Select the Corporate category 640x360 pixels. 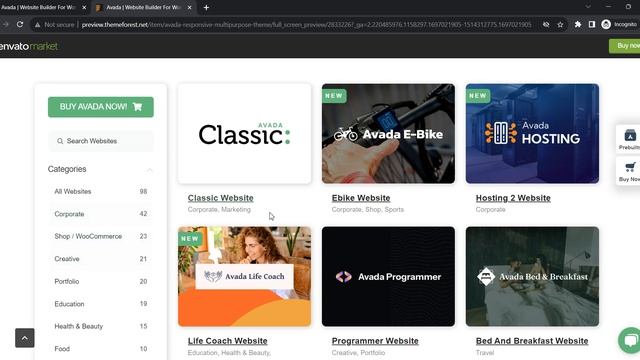[101, 214]
